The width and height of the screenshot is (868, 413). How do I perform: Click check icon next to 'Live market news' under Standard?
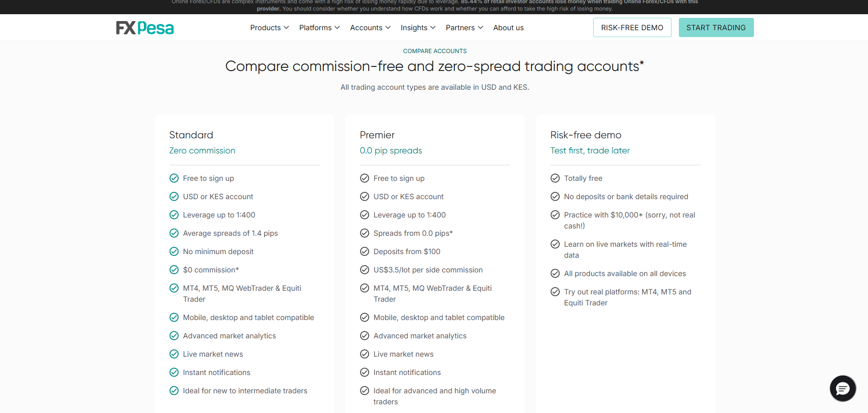click(174, 354)
